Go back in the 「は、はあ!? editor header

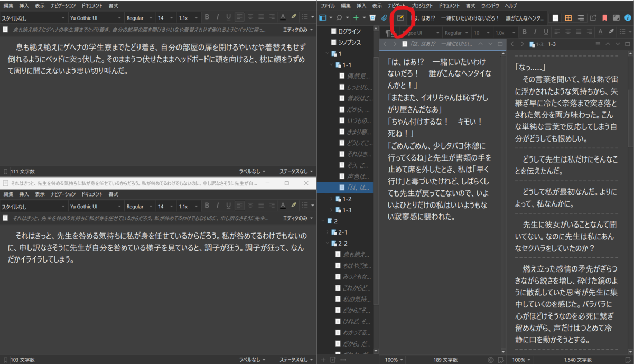click(385, 44)
